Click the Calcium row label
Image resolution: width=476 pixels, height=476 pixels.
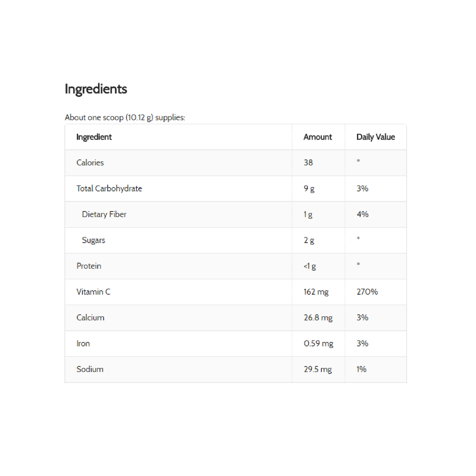(x=90, y=318)
